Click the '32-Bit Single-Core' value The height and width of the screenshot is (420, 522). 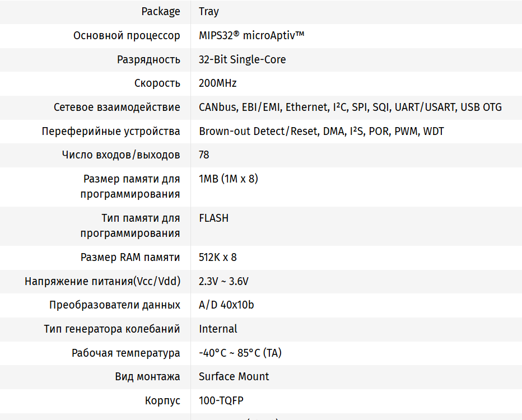pyautogui.click(x=242, y=59)
